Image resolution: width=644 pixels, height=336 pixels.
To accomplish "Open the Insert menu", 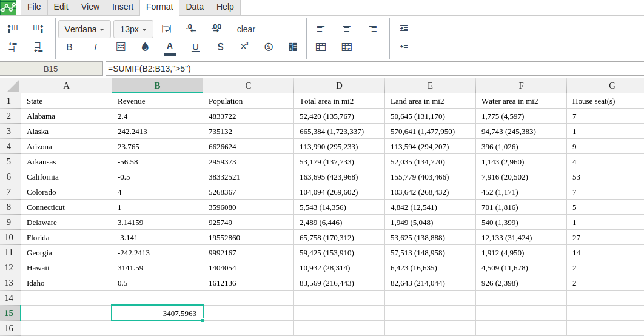I will coord(122,7).
